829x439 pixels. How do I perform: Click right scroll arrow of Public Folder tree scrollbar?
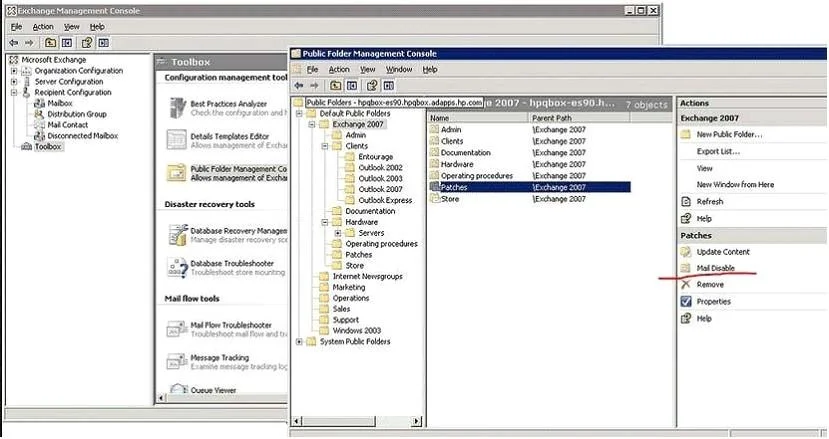417,421
